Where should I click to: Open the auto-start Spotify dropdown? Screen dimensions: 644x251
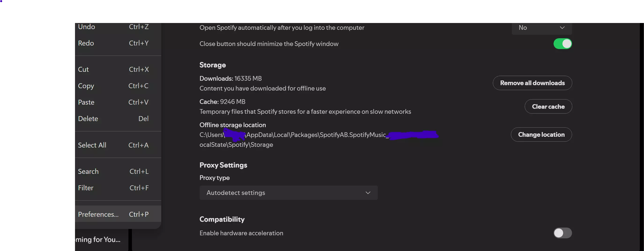(542, 28)
